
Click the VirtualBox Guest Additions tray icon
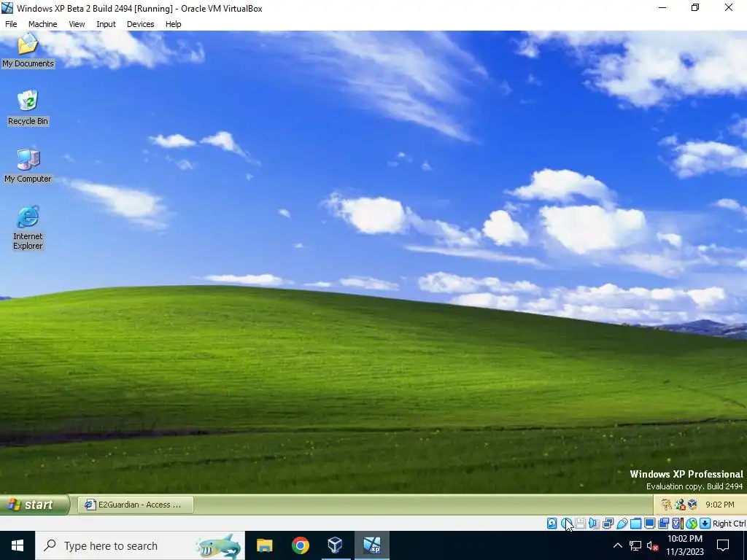click(x=692, y=505)
